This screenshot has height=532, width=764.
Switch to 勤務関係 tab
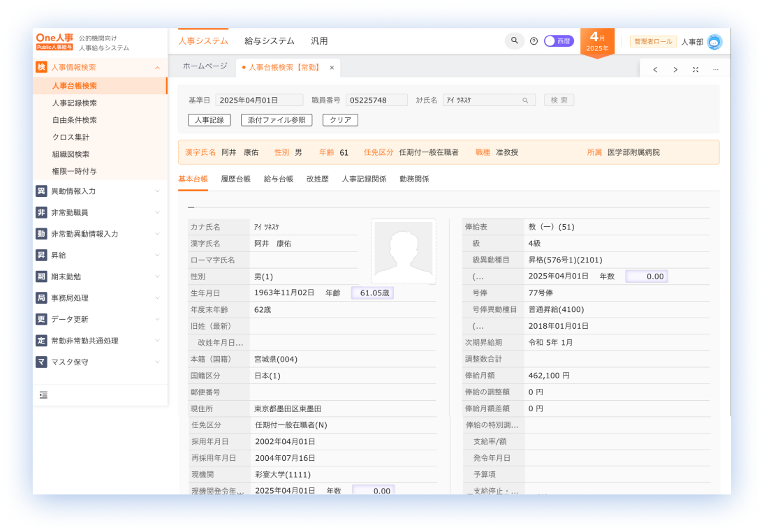point(414,179)
